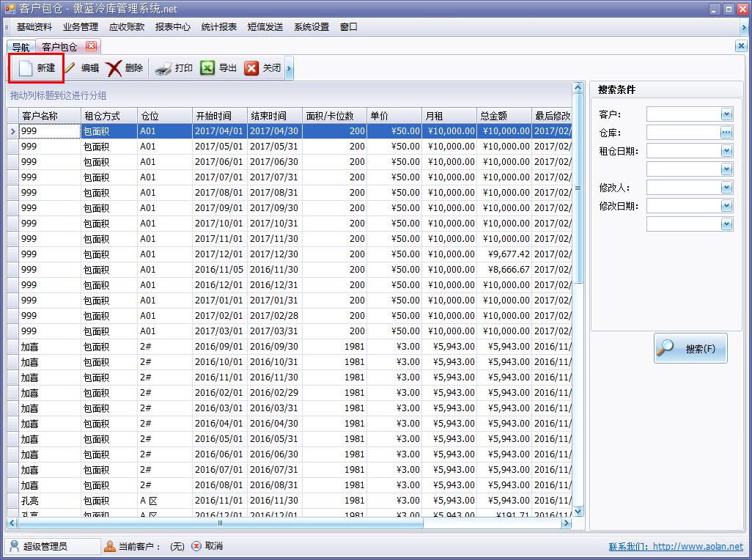Click the 总金额 column header
This screenshot has height=560, width=752.
click(503, 116)
